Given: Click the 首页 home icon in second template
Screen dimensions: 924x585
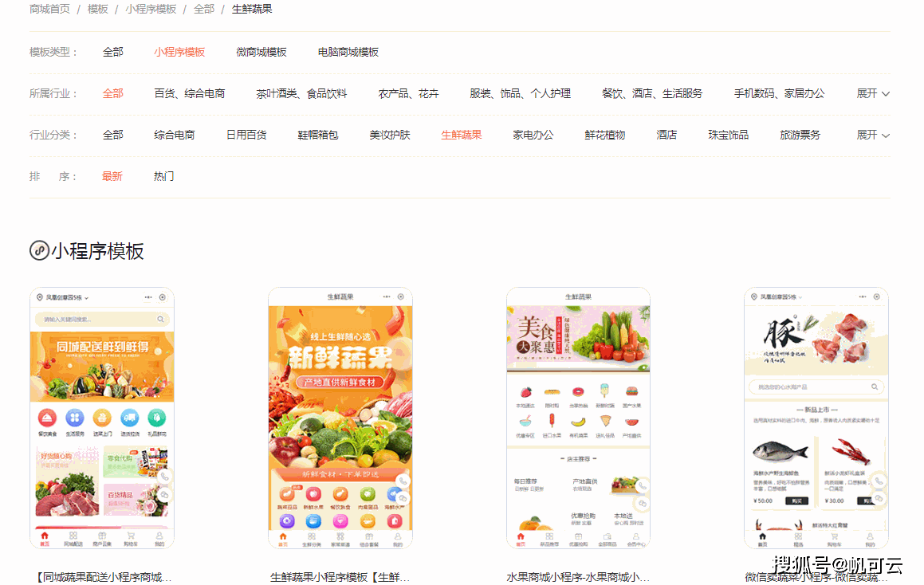Looking at the screenshot, I should pyautogui.click(x=283, y=536).
